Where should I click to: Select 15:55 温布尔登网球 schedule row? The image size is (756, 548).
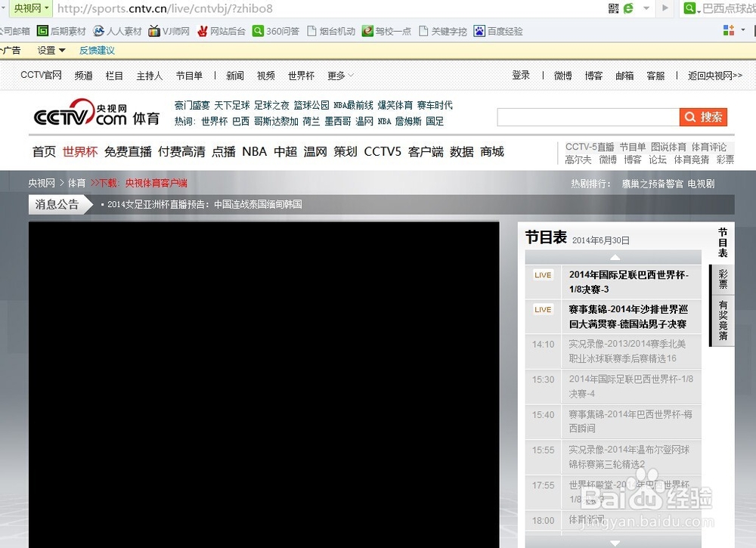click(613, 457)
